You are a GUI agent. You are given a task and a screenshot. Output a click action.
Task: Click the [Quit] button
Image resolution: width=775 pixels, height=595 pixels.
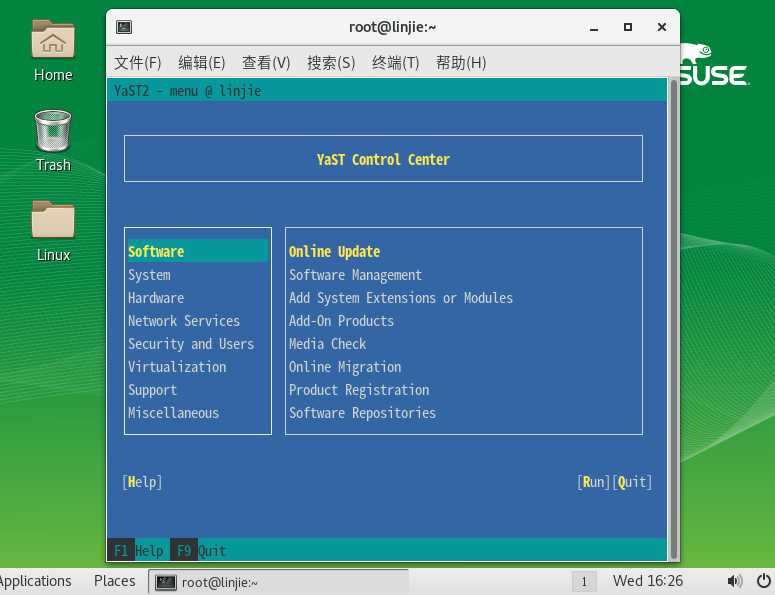[632, 482]
